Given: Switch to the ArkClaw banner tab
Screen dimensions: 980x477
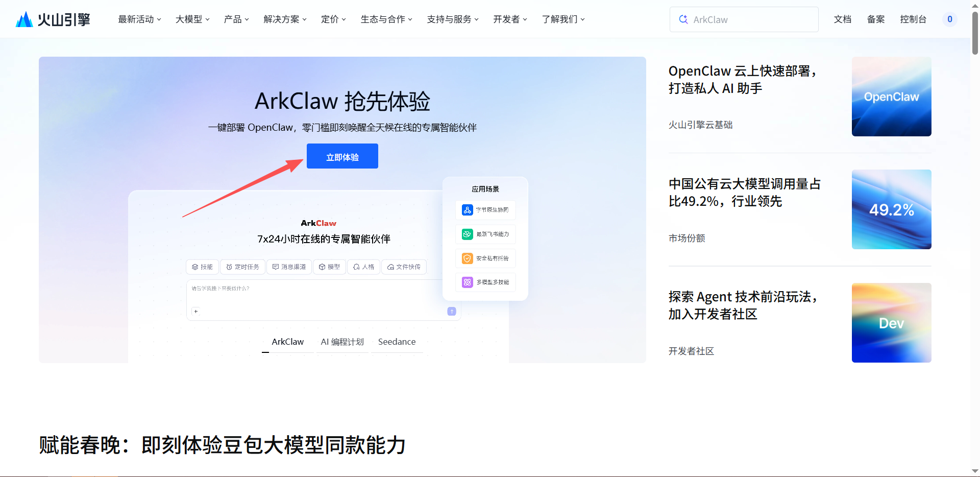Looking at the screenshot, I should pos(287,342).
